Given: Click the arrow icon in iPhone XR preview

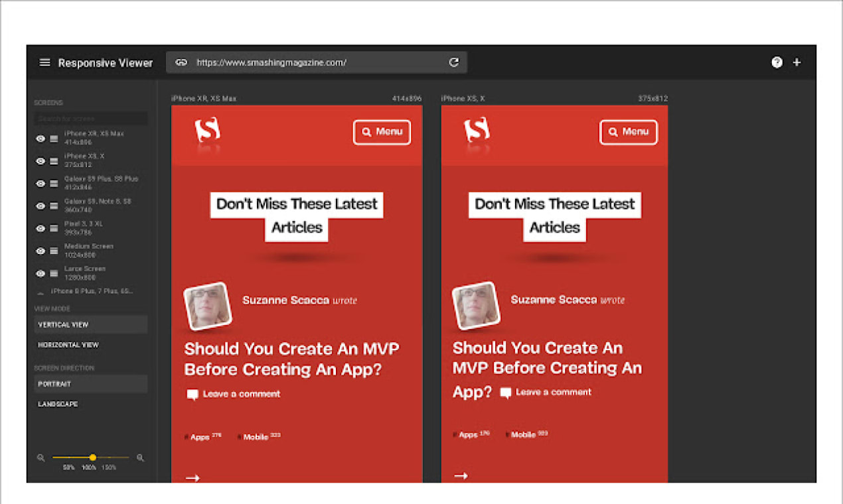Looking at the screenshot, I should (192, 477).
